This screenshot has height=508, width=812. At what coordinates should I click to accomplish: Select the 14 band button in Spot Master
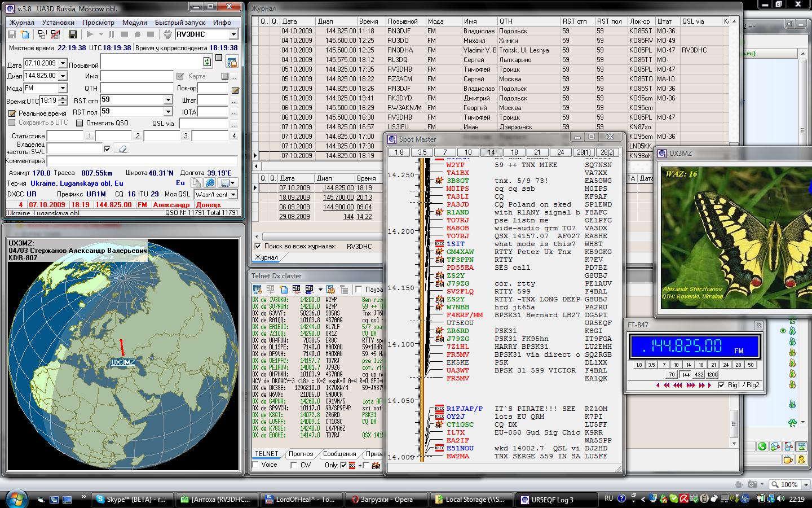pos(491,152)
